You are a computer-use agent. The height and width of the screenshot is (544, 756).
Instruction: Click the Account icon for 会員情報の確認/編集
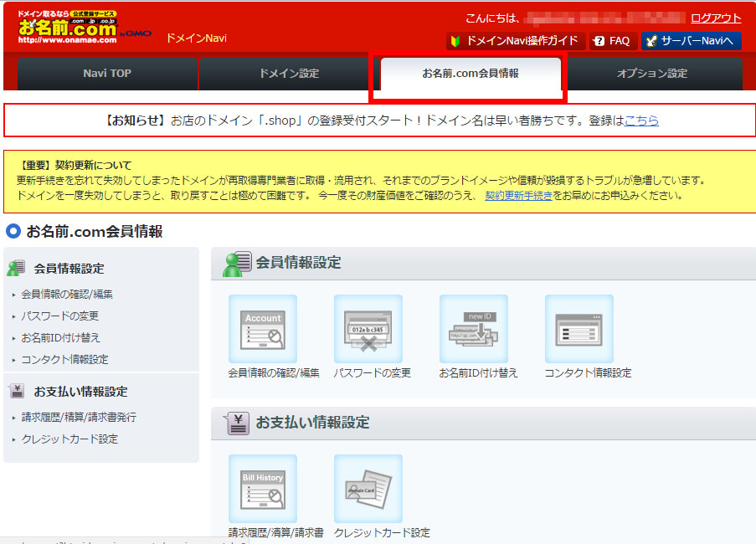[x=263, y=329]
